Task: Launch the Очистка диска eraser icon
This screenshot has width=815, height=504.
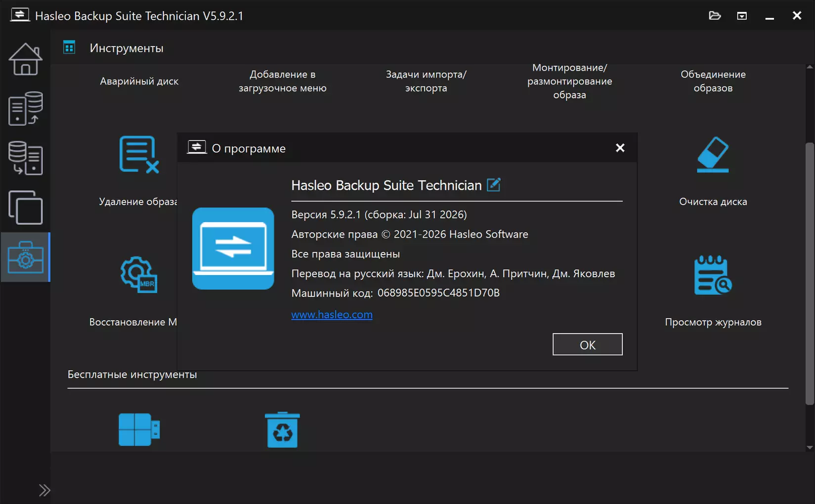Action: click(x=713, y=155)
